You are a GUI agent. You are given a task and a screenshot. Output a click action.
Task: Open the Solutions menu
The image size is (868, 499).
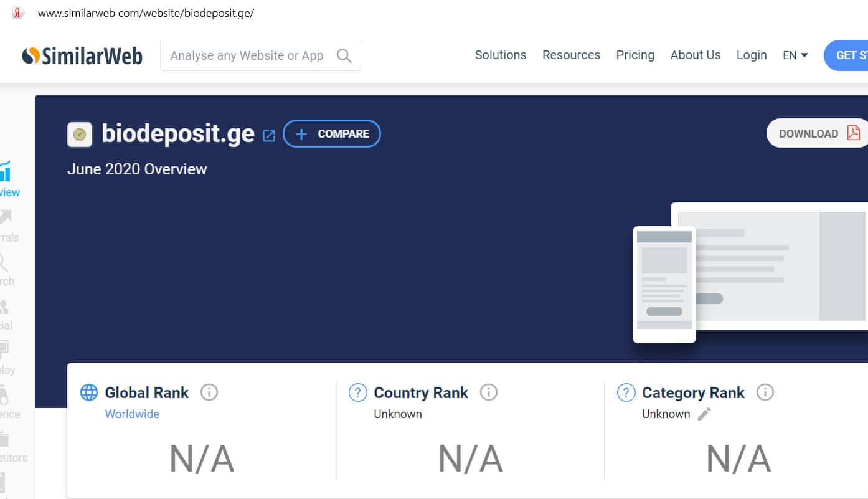(501, 55)
